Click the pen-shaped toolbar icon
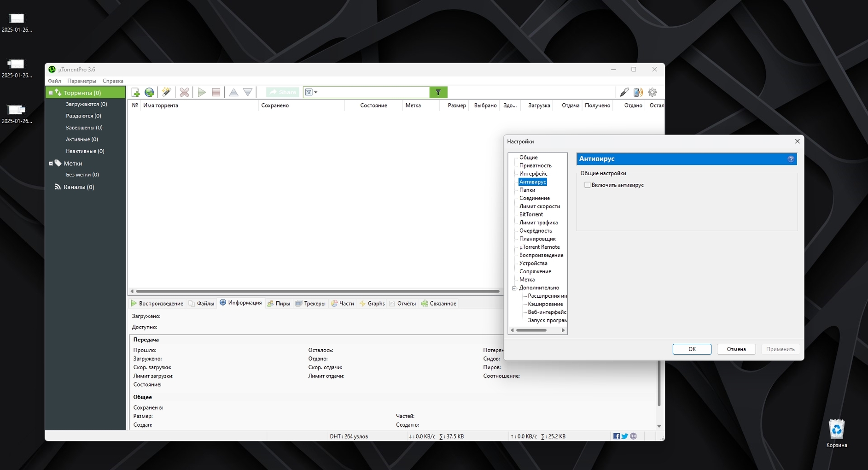 click(624, 92)
